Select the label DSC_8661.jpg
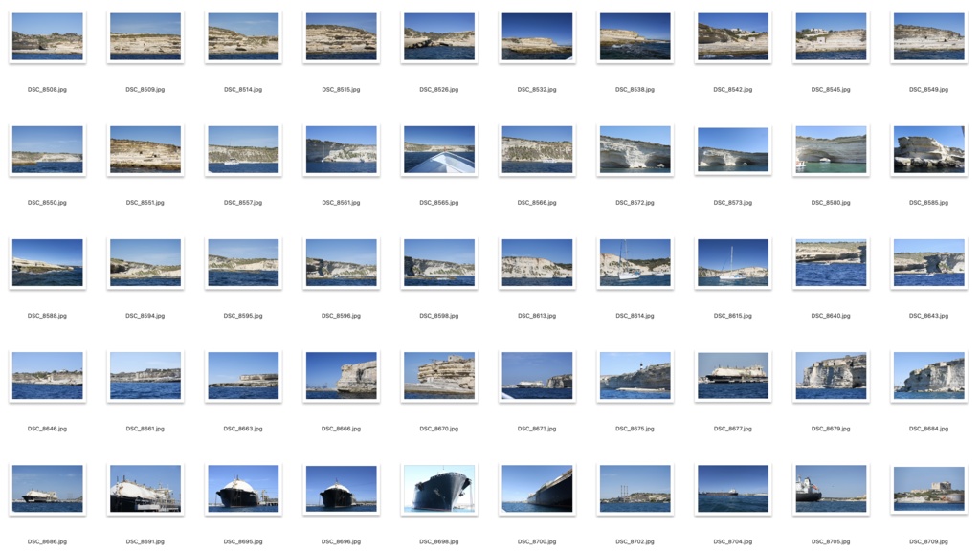This screenshot has width=980, height=551. (145, 430)
